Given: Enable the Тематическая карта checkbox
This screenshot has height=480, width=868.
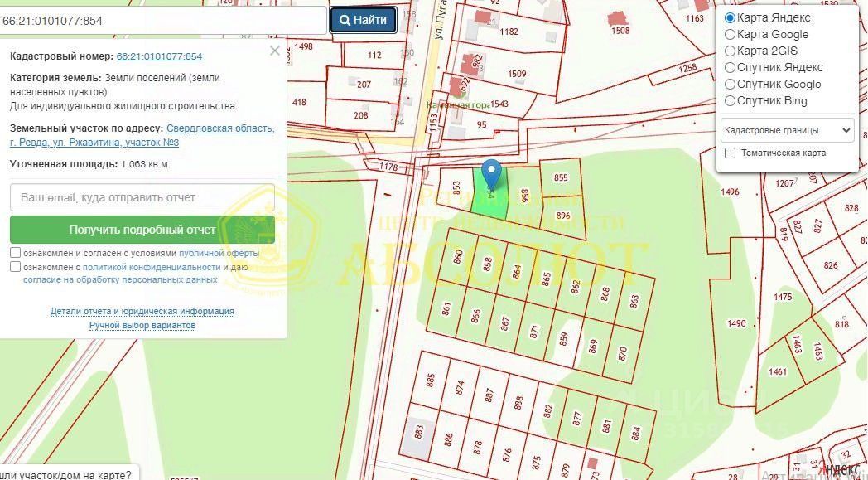Looking at the screenshot, I should click(731, 153).
